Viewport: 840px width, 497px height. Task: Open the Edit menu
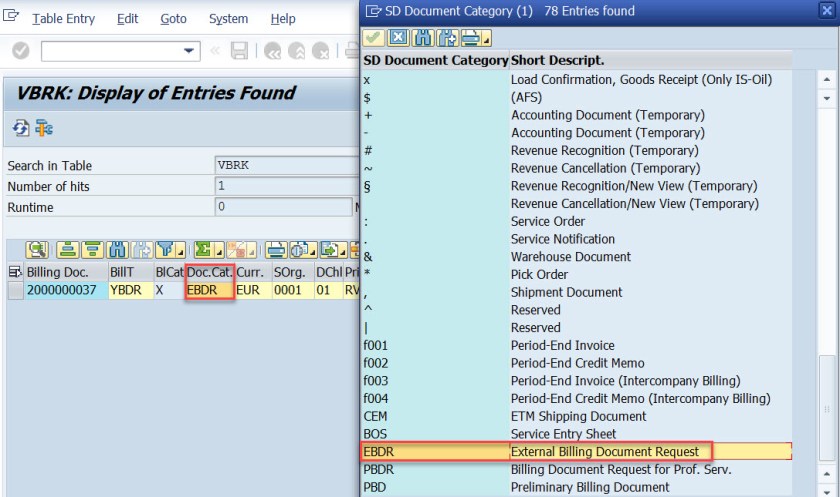tap(128, 19)
